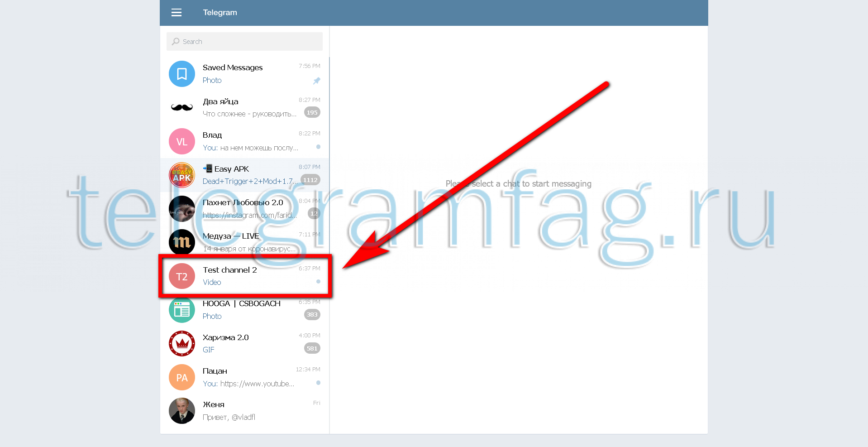Select the Харизма 2.0 chat title
This screenshot has width=868, height=447.
click(x=226, y=337)
